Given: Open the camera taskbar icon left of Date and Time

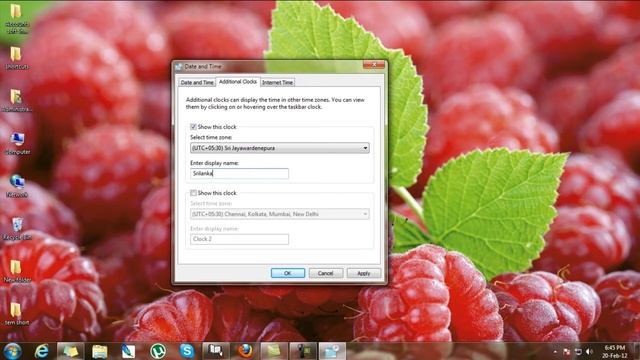Looking at the screenshot, I should pyautogui.click(x=303, y=351).
